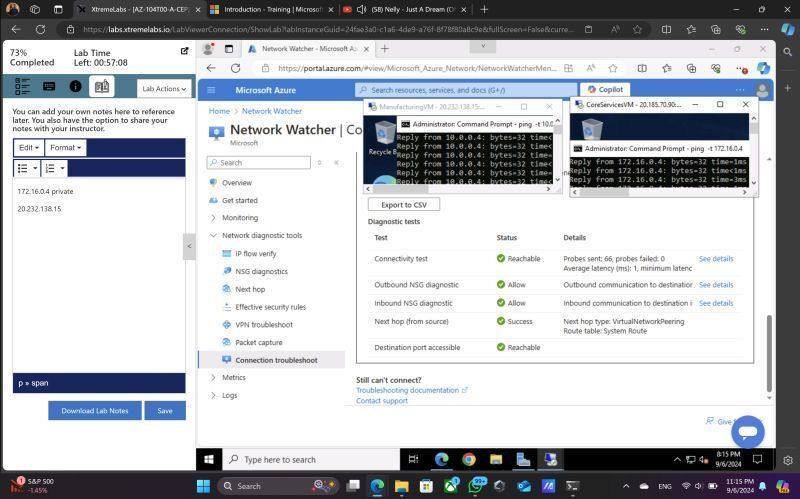Open Next hop tool
Screen dimensions: 800x499
click(x=250, y=289)
